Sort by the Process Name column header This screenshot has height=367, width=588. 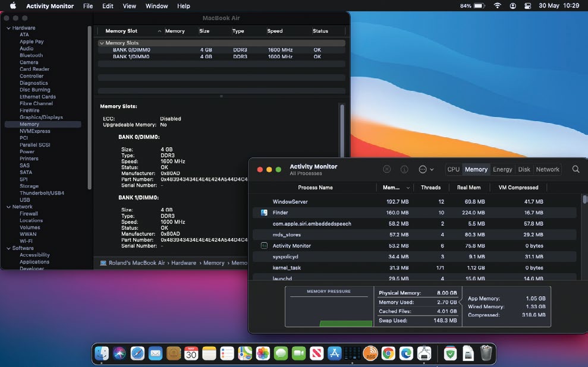point(315,187)
